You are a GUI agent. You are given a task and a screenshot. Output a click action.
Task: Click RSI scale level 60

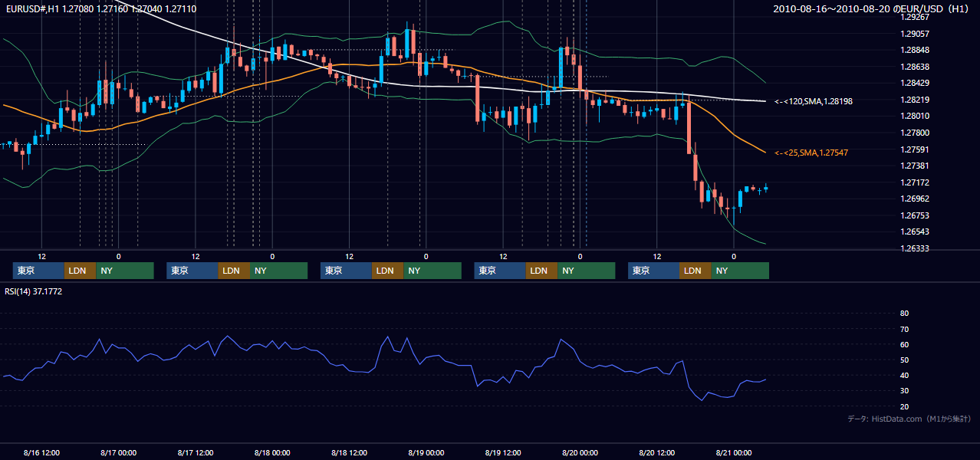tap(904, 344)
